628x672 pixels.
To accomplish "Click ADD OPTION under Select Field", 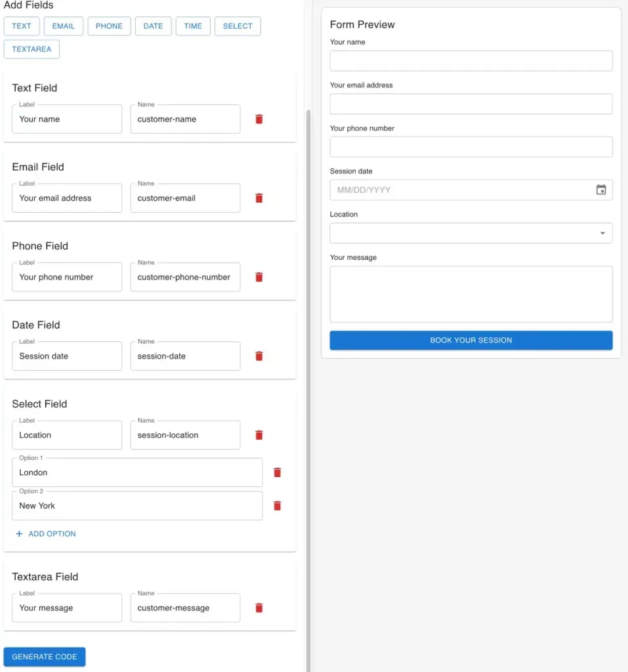I will [x=46, y=534].
